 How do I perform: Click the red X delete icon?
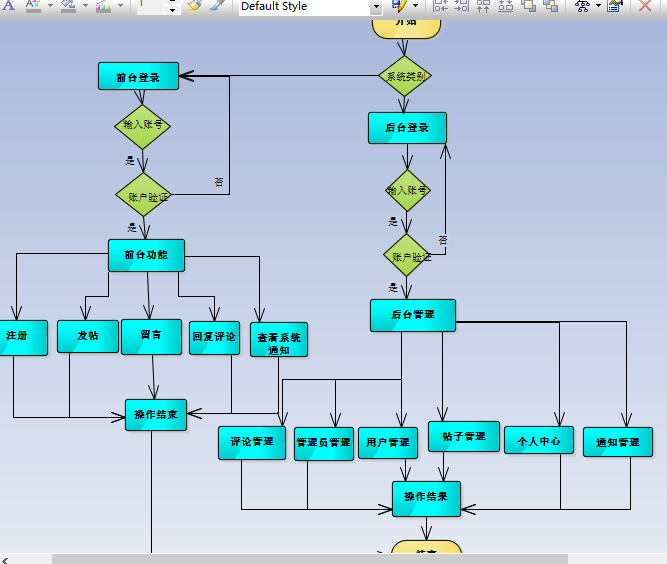point(645,6)
